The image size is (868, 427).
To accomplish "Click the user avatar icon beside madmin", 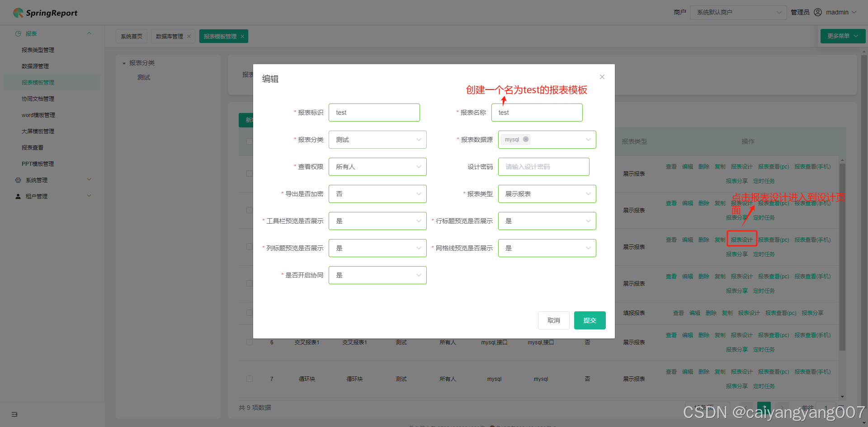I will [818, 12].
